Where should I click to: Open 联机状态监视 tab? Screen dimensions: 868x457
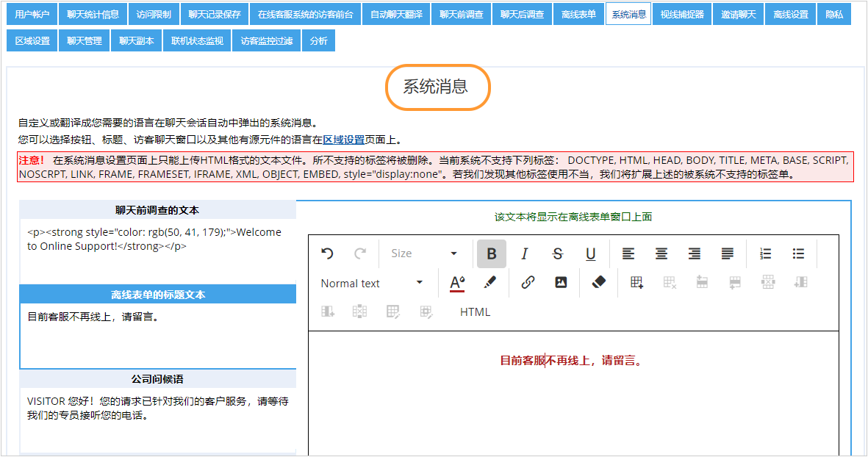tap(197, 41)
